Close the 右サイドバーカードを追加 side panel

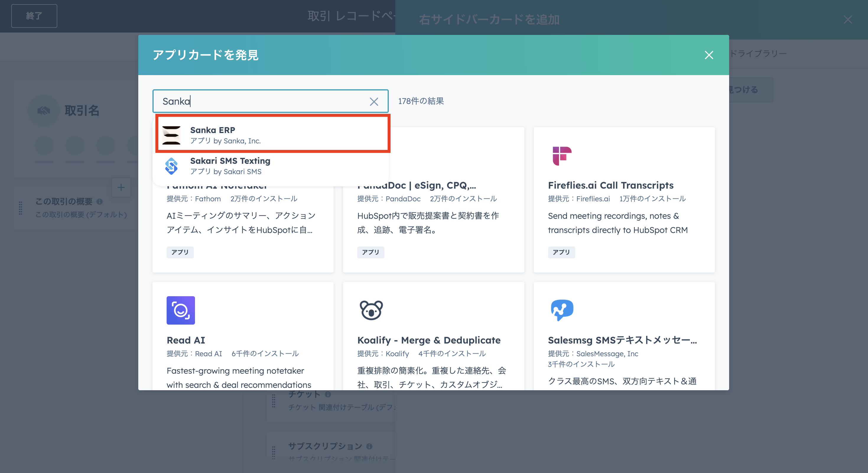pos(847,20)
